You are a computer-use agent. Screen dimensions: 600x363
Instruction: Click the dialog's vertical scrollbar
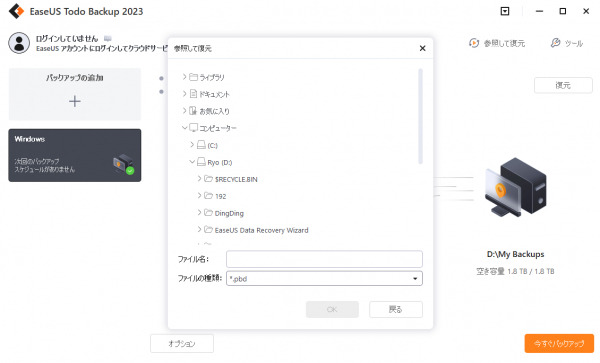[420, 116]
